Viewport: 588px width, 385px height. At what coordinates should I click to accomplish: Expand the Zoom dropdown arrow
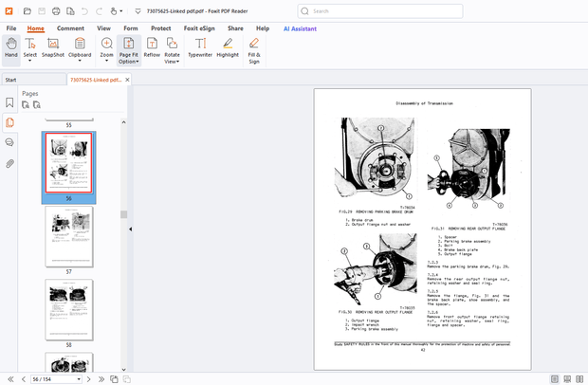coord(106,61)
